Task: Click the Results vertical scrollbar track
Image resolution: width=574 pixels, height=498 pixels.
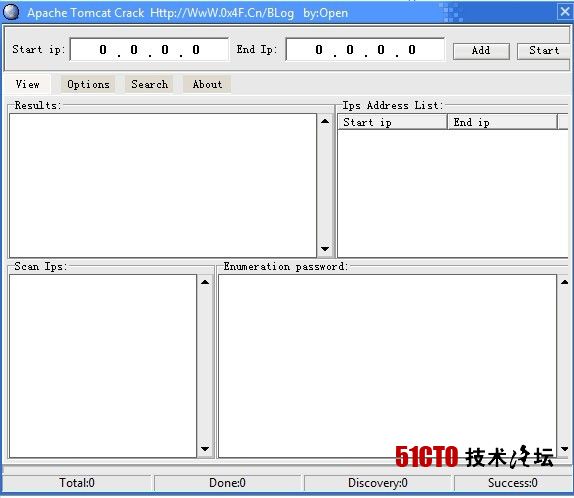Action: 325,185
